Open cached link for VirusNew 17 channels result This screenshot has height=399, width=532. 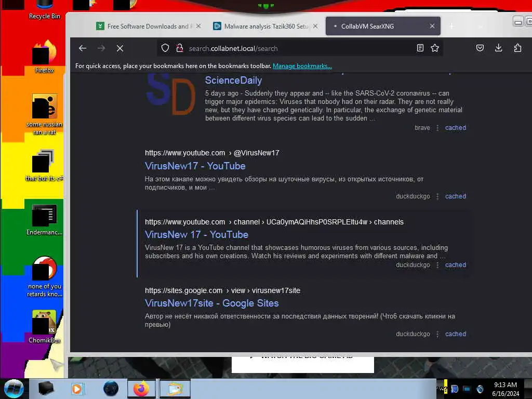455,264
